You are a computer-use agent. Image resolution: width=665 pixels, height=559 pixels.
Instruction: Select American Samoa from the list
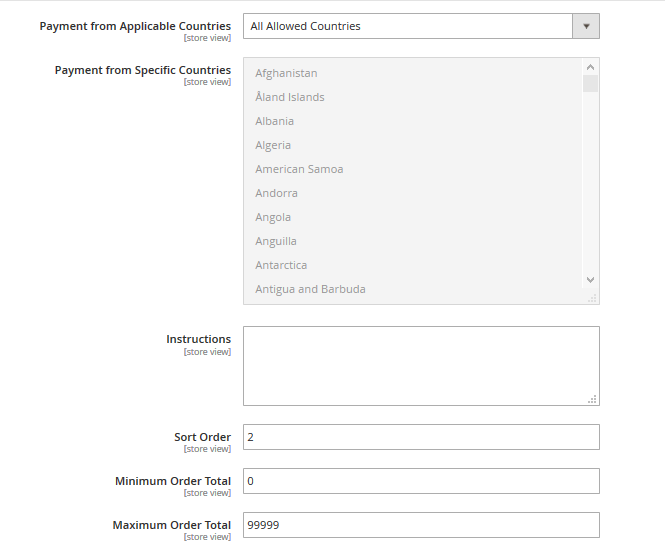299,169
